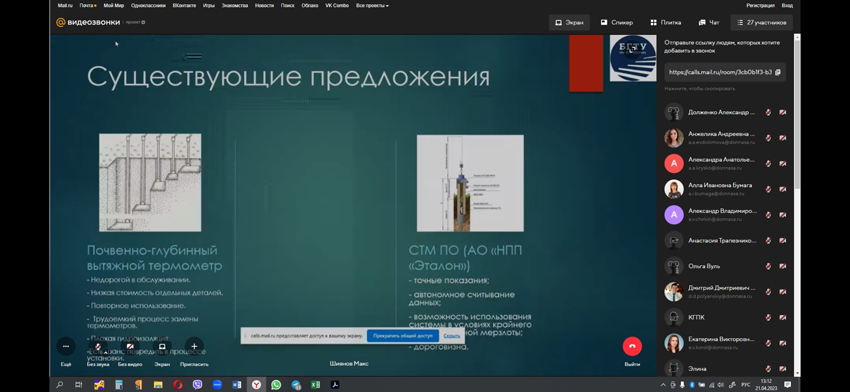Image resolution: width=850 pixels, height=392 pixels.
Task: Click Александра Анатольевна's muted microphone icon
Action: (768, 164)
